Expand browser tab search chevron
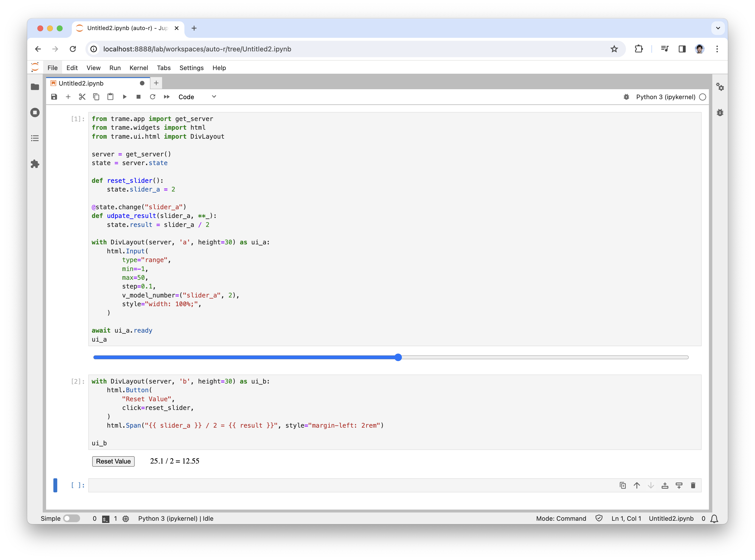 pyautogui.click(x=718, y=28)
